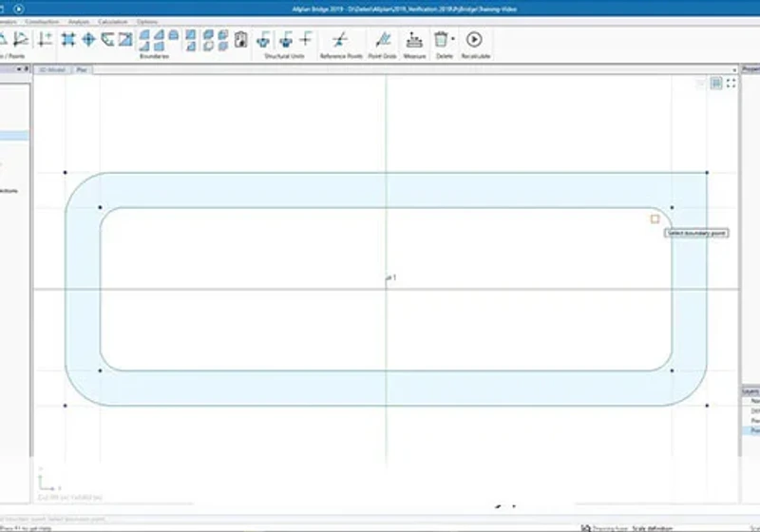Open the Properties panel header

[x=750, y=69]
